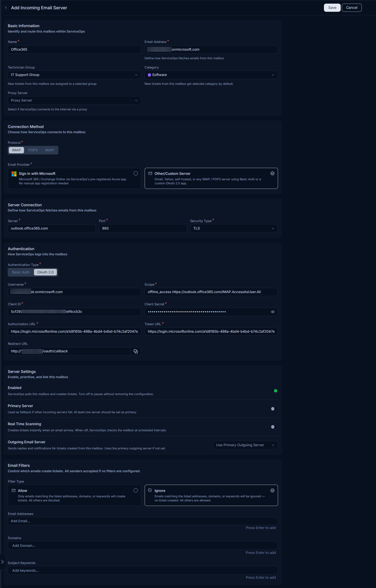Select the Other/Custom Server radio option
Viewport: 376px width, 588px height.
coord(272,173)
